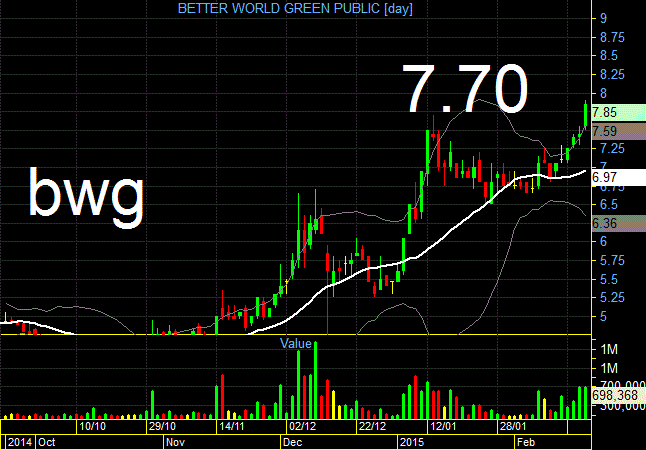The image size is (646, 450).
Task: Click the tallest green volume bar under Value
Action: [316, 380]
